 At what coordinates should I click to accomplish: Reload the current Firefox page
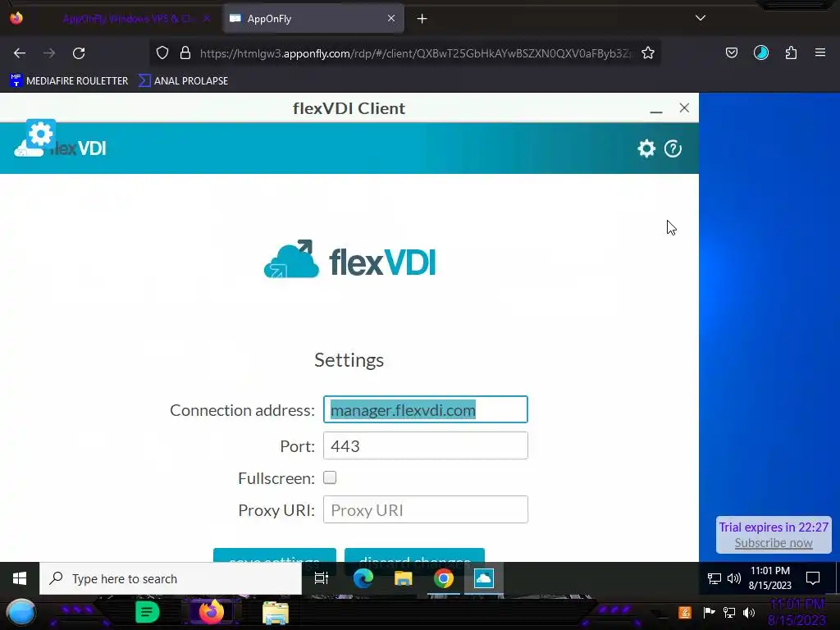coord(79,53)
